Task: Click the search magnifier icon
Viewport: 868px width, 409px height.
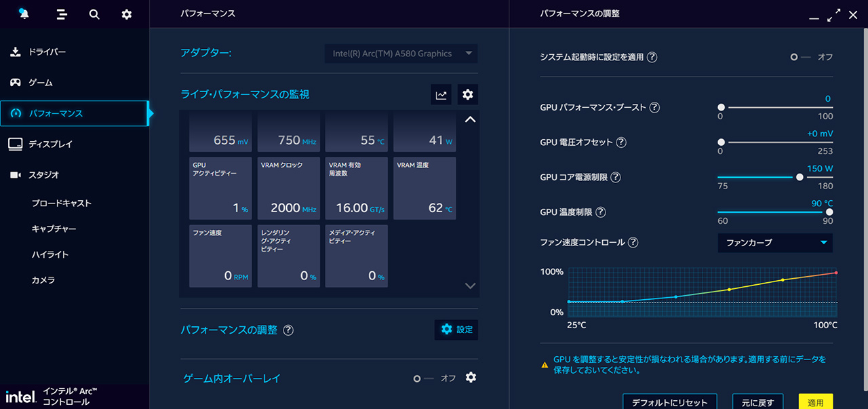Action: 94,14
